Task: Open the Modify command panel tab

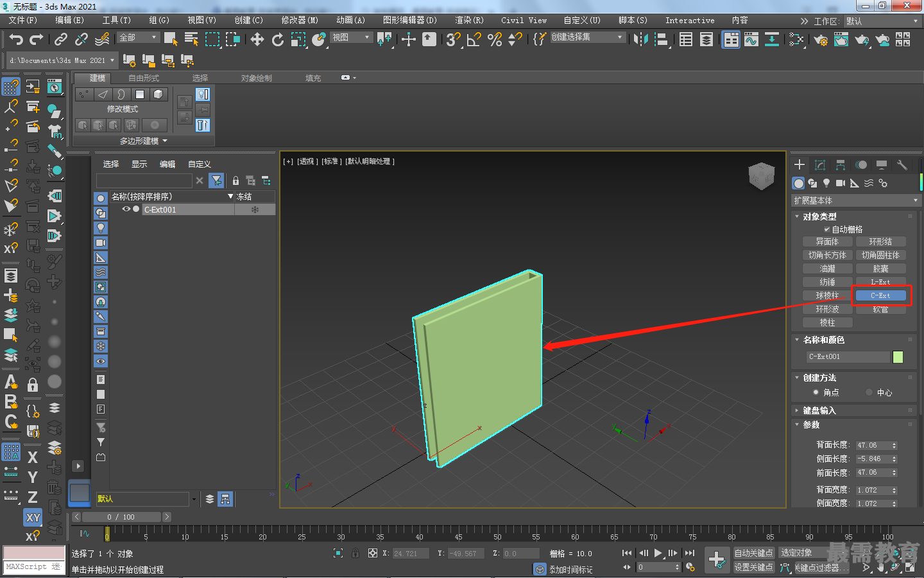Action: pos(820,164)
